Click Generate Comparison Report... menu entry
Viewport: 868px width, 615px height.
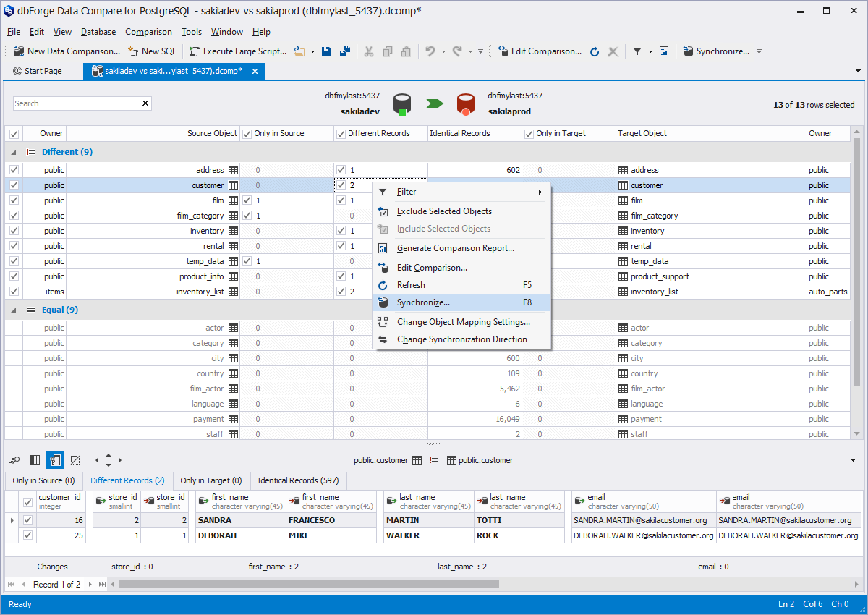(x=455, y=248)
